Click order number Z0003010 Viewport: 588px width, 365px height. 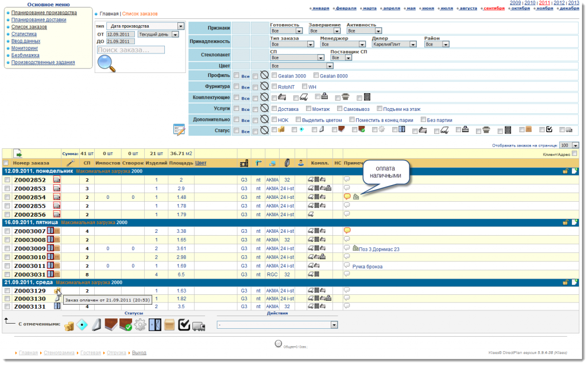[30, 258]
